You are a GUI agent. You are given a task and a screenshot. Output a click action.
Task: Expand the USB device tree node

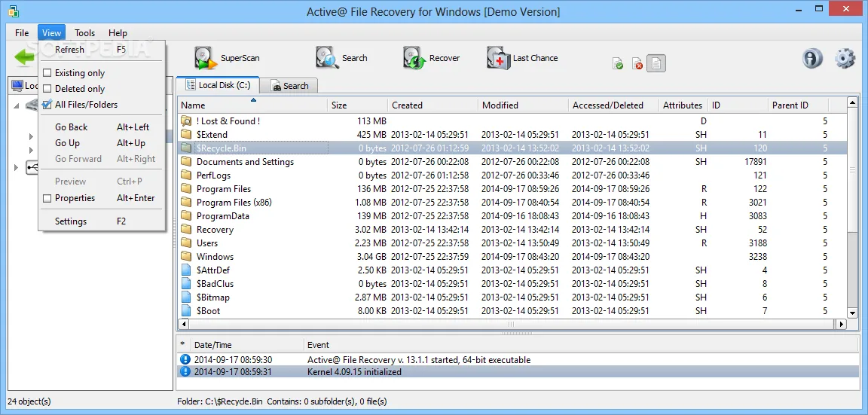click(x=16, y=167)
